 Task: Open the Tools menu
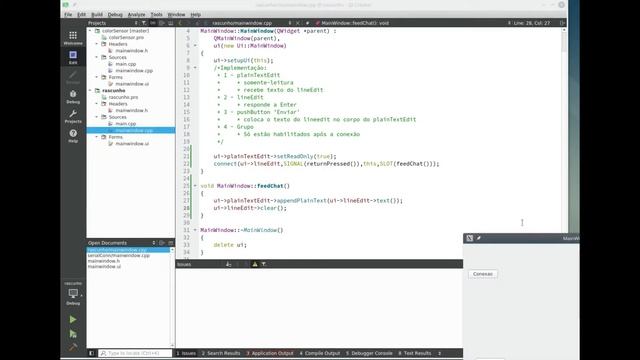click(156, 14)
